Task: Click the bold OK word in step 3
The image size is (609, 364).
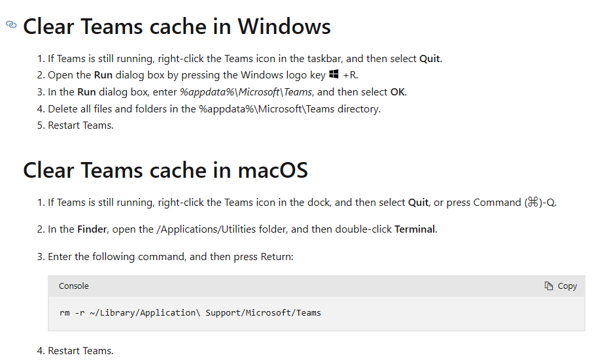Action: (397, 92)
